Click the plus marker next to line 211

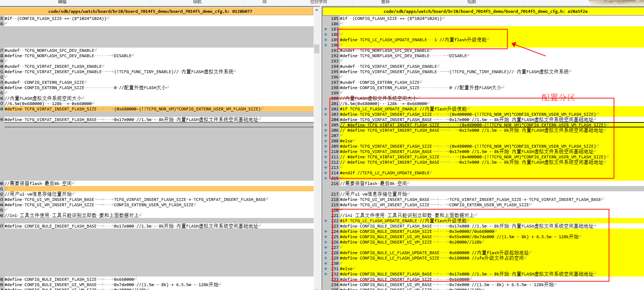326,157
